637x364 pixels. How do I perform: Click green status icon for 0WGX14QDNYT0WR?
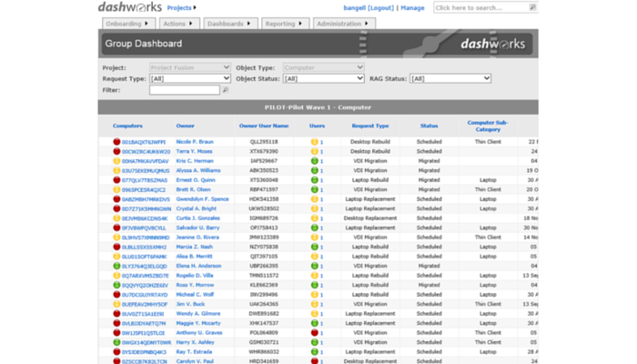point(116,342)
